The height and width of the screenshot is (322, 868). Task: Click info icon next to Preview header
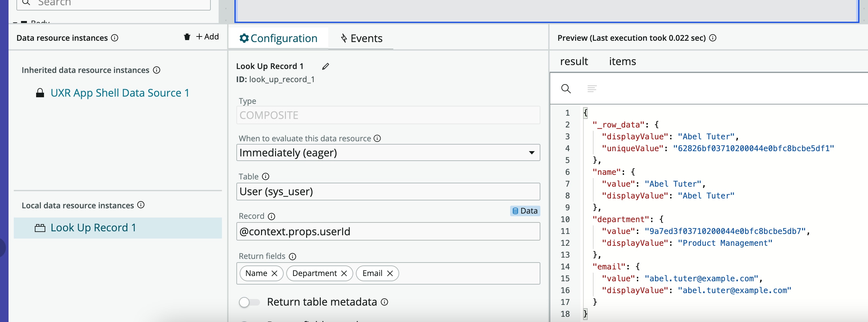713,38
